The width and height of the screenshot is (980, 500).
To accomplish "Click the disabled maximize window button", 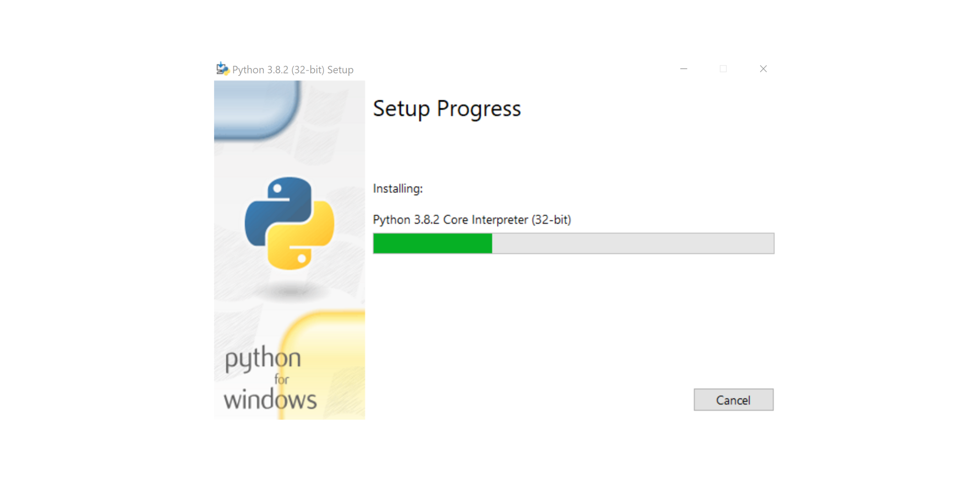I will 723,69.
